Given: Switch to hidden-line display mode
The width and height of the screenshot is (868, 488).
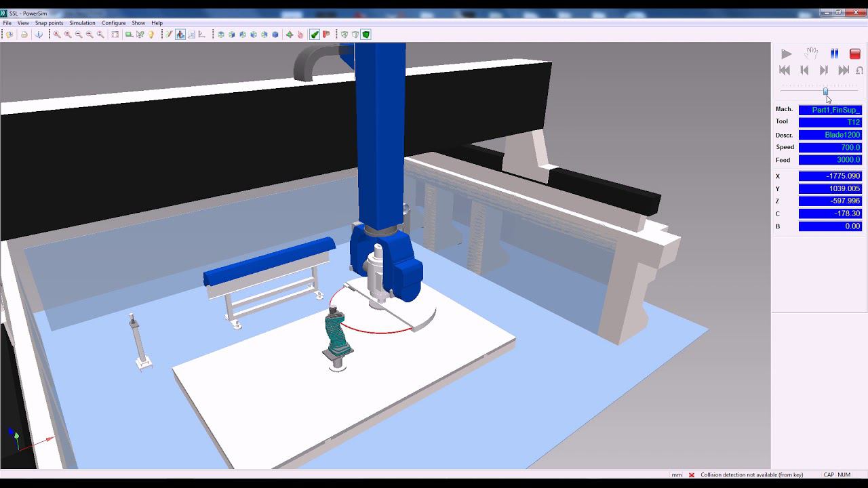Looking at the screenshot, I should [x=355, y=35].
